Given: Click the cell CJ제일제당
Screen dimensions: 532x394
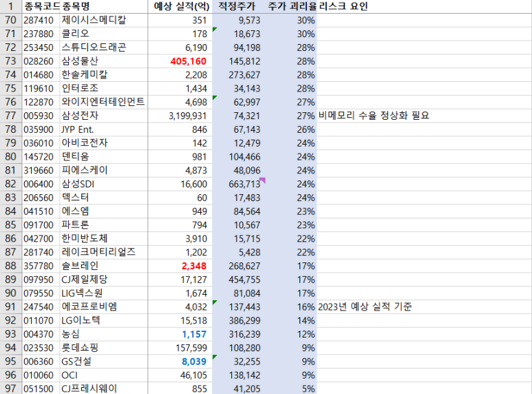Looking at the screenshot, I should coord(104,280).
